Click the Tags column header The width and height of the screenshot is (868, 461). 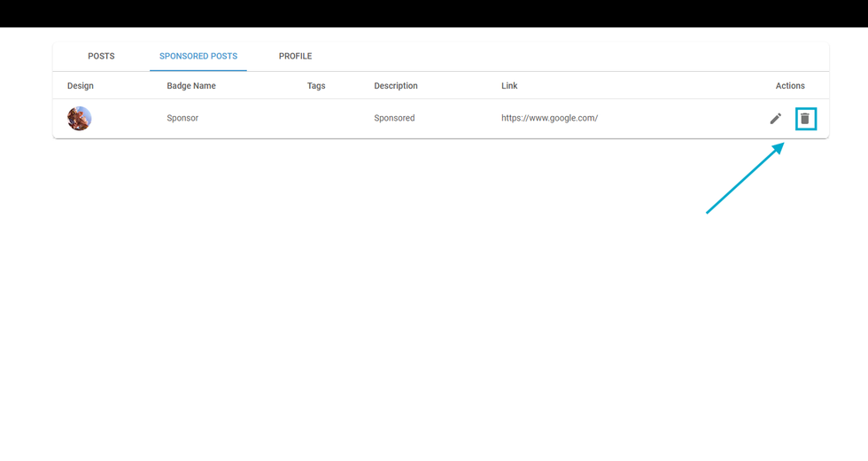[x=316, y=86]
